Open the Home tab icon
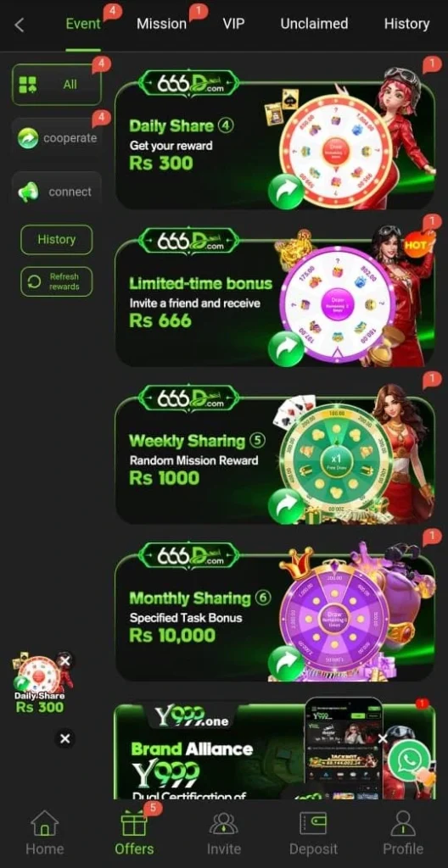 [45, 823]
